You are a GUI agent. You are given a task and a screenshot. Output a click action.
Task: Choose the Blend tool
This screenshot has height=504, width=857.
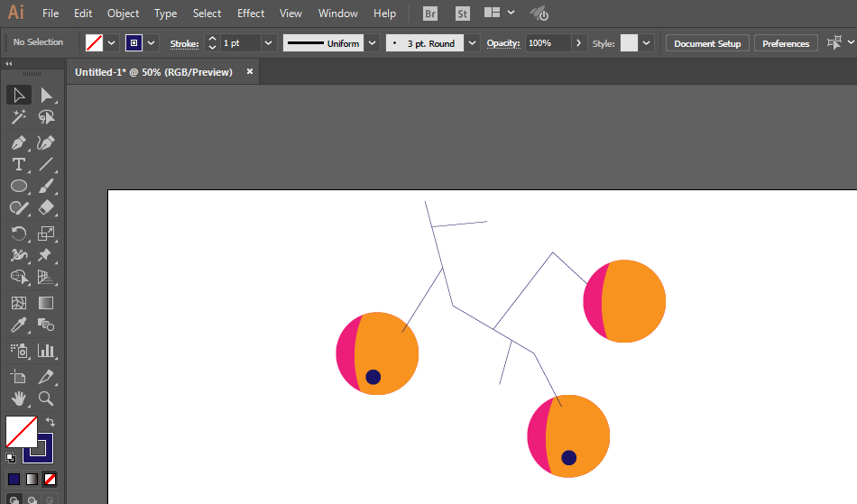coord(46,325)
